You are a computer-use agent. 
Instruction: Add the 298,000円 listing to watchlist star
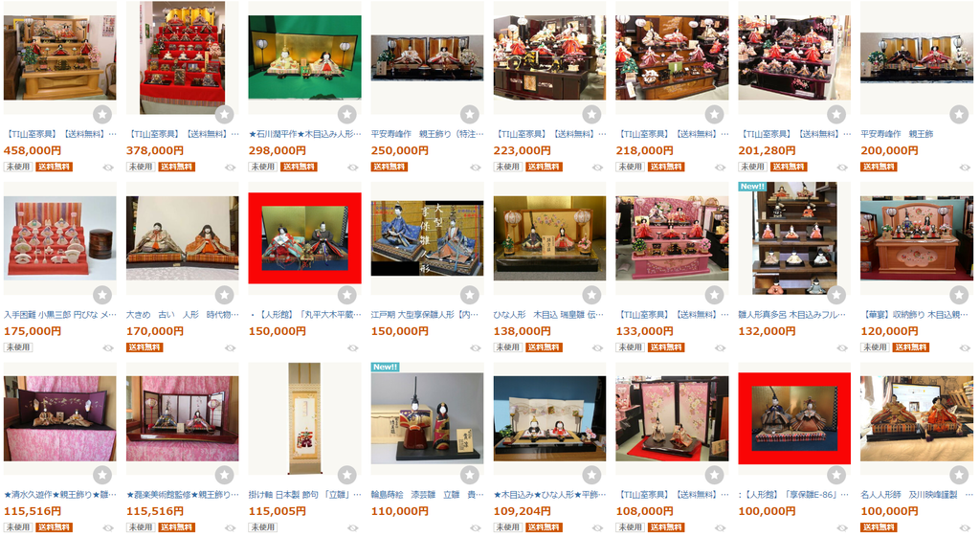coord(346,115)
